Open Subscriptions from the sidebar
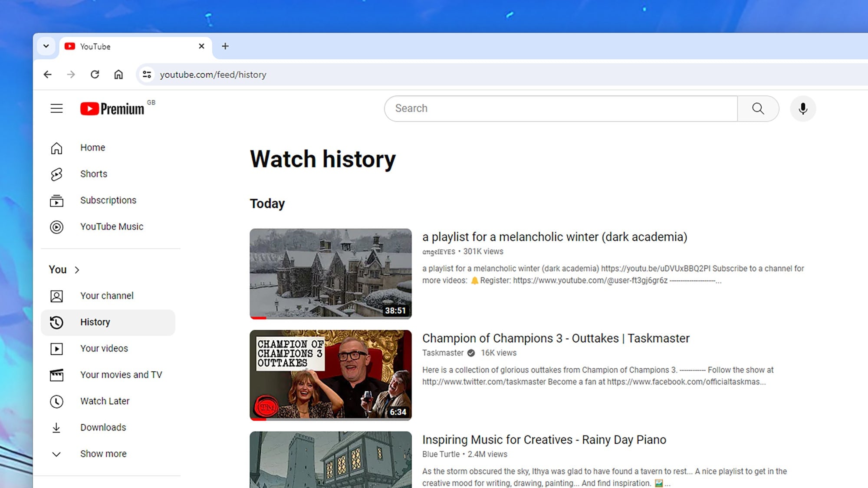The image size is (868, 488). point(108,200)
